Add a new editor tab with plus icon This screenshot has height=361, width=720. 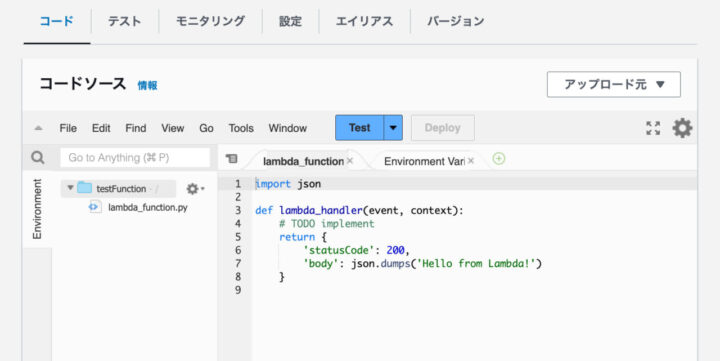(499, 159)
